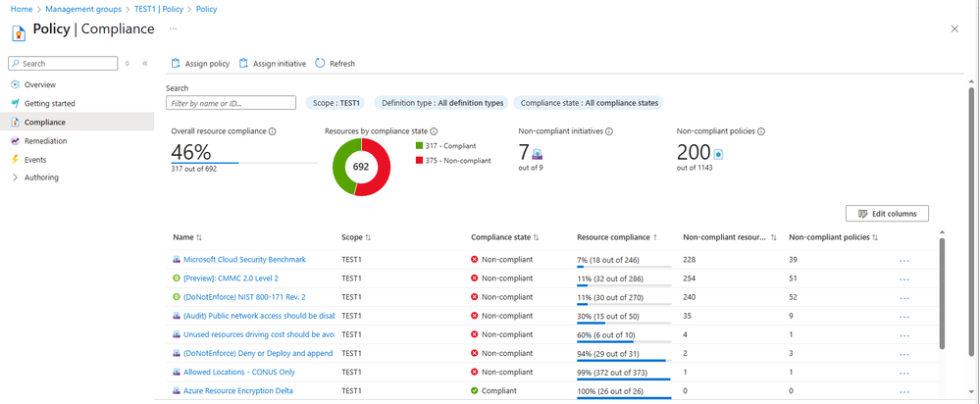
Task: Click the Edit columns button
Action: pos(887,214)
